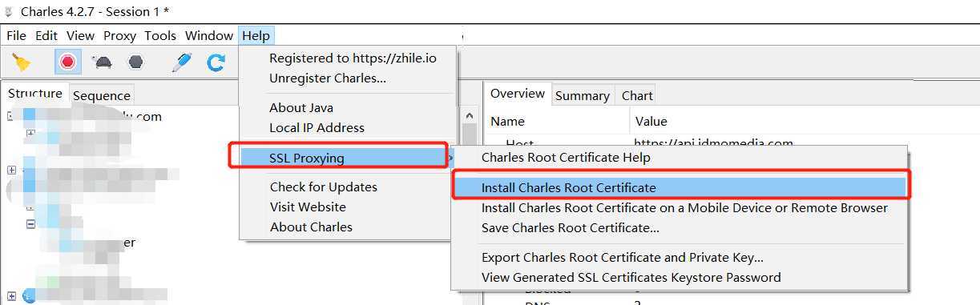Open the File menu
This screenshot has height=305, width=980.
[x=16, y=35]
